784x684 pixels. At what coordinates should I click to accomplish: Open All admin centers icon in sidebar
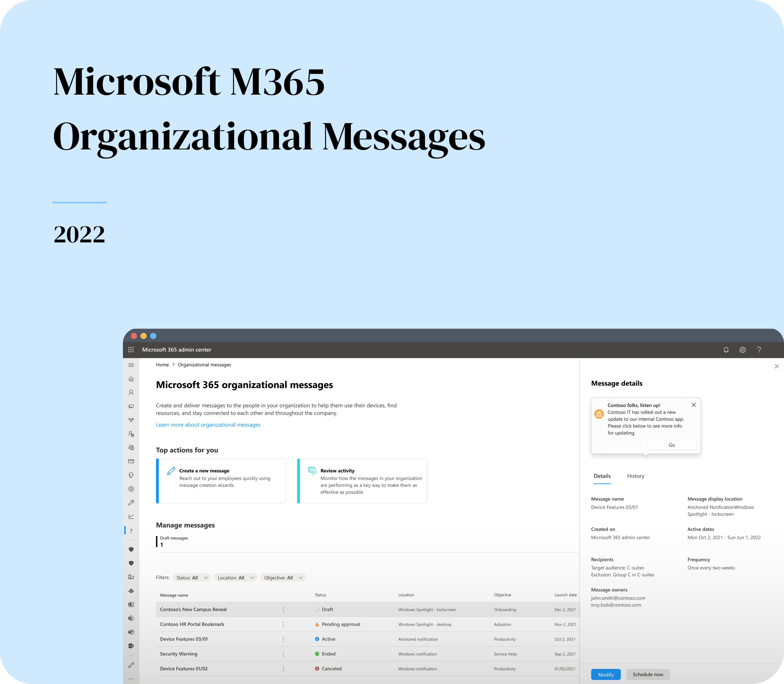click(131, 646)
